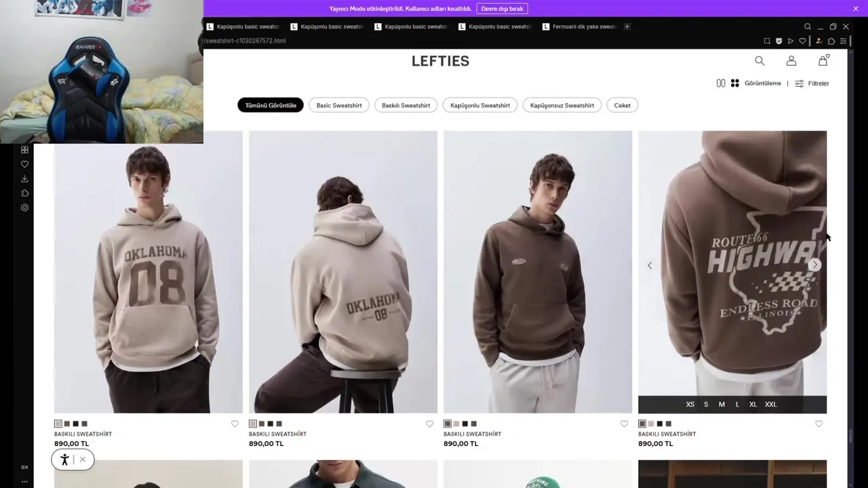Switch to four-column grid view icon
868x488 pixels.
[x=735, y=83]
